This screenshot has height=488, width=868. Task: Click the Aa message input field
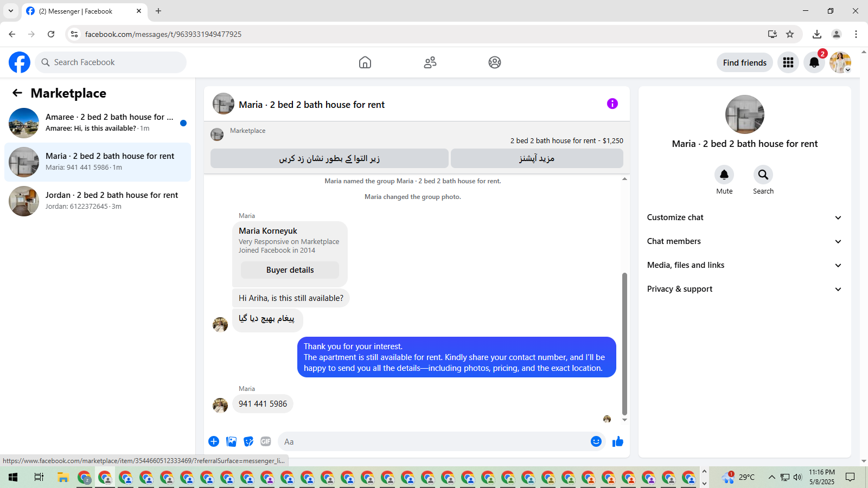(434, 441)
